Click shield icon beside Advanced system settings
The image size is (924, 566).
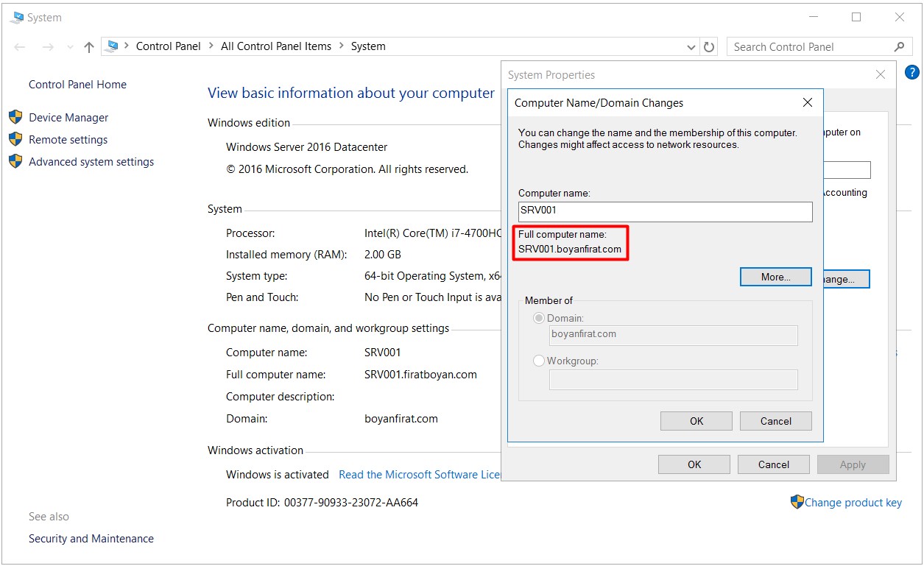coord(15,161)
